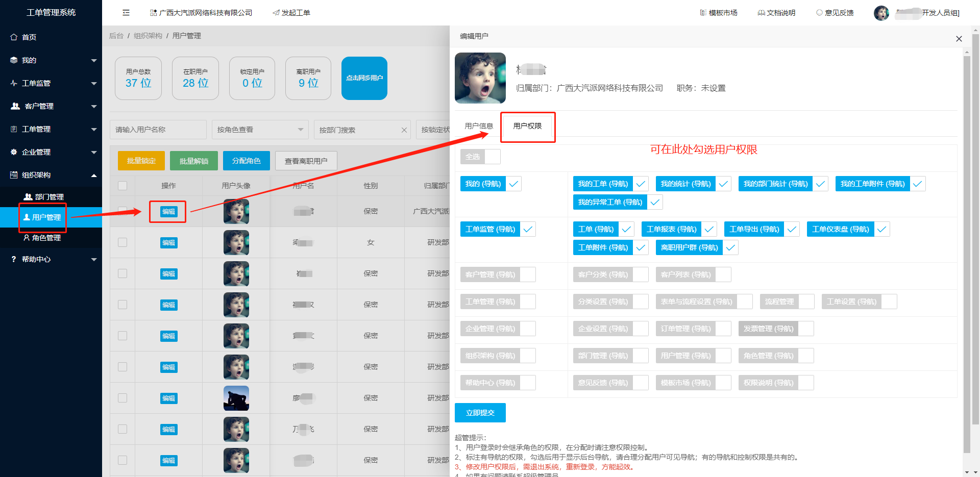Open the 按角色查看 dropdown
Image resolution: width=980 pixels, height=477 pixels.
click(x=260, y=130)
